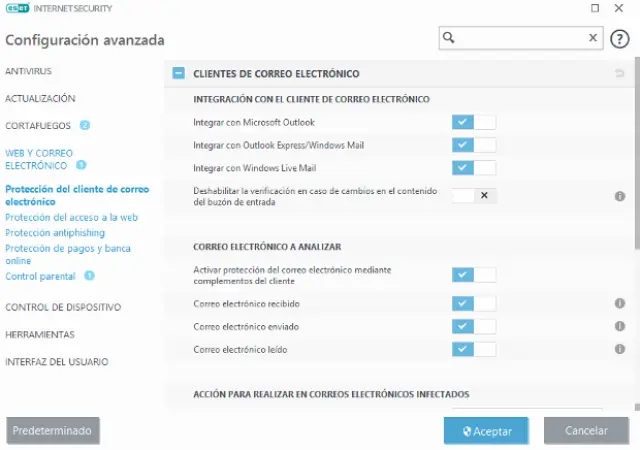
Task: Open the Antivirus settings section
Action: tap(28, 72)
